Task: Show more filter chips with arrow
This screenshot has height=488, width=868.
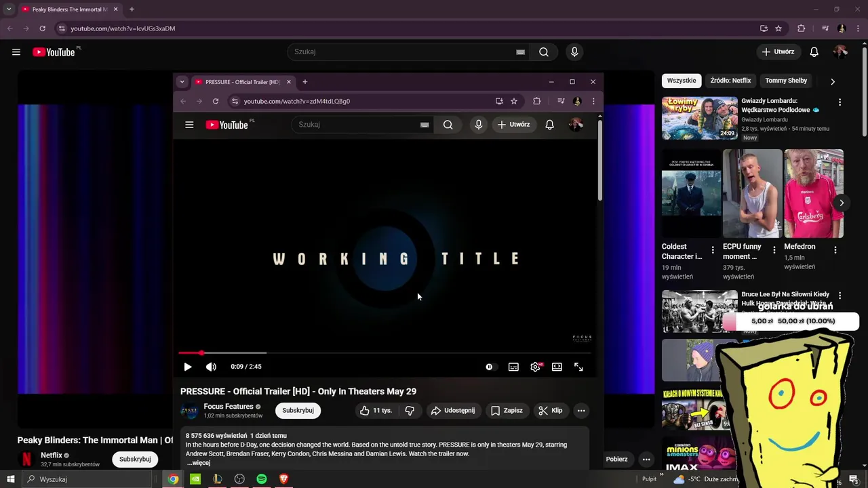Action: coord(833,81)
